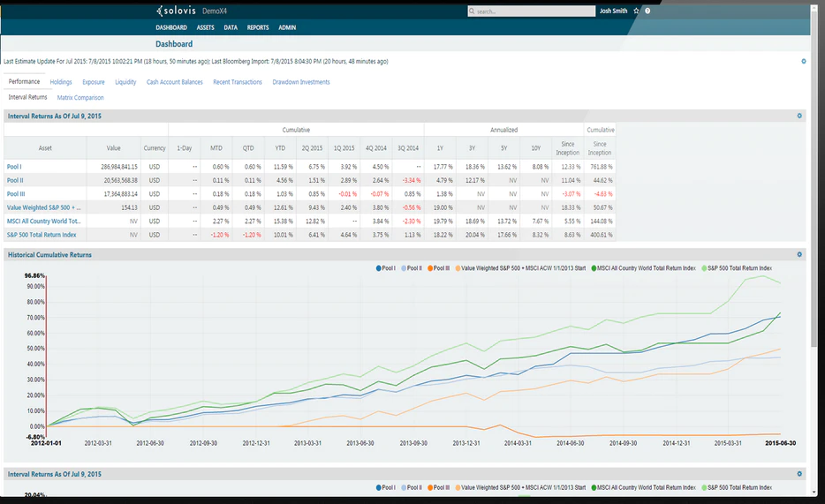Click the favorite star icon beside Josh Smith

[x=636, y=11]
